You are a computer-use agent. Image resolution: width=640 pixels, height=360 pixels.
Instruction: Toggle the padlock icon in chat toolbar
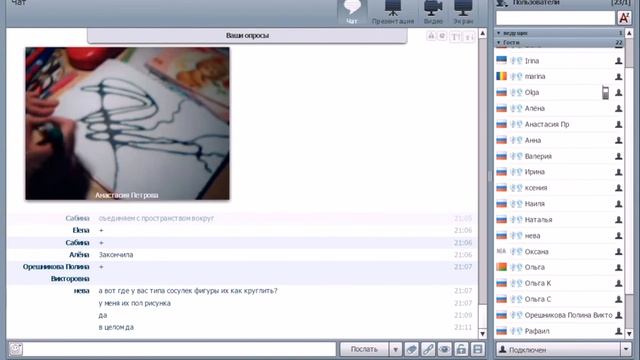point(461,349)
